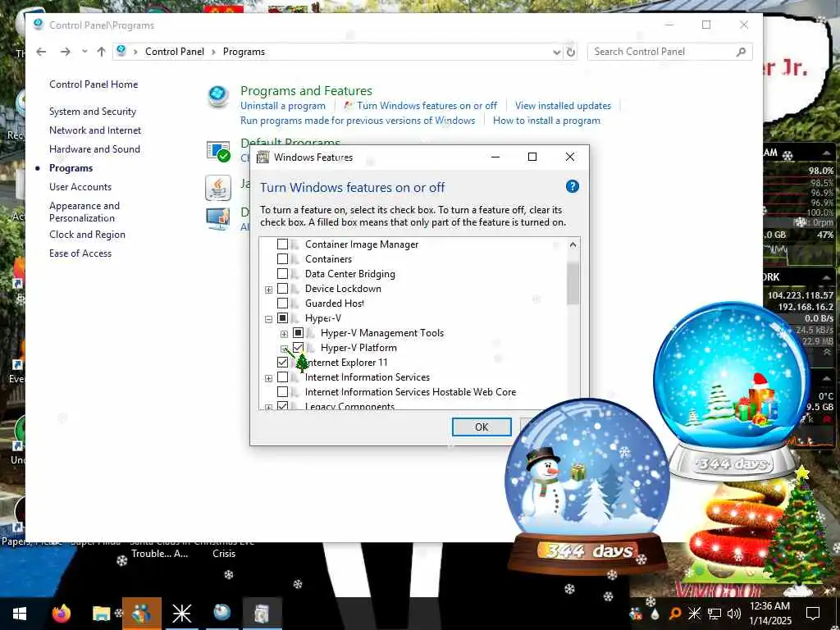Open Ease of Access category
Screen dimensions: 840x630
pyautogui.click(x=80, y=253)
